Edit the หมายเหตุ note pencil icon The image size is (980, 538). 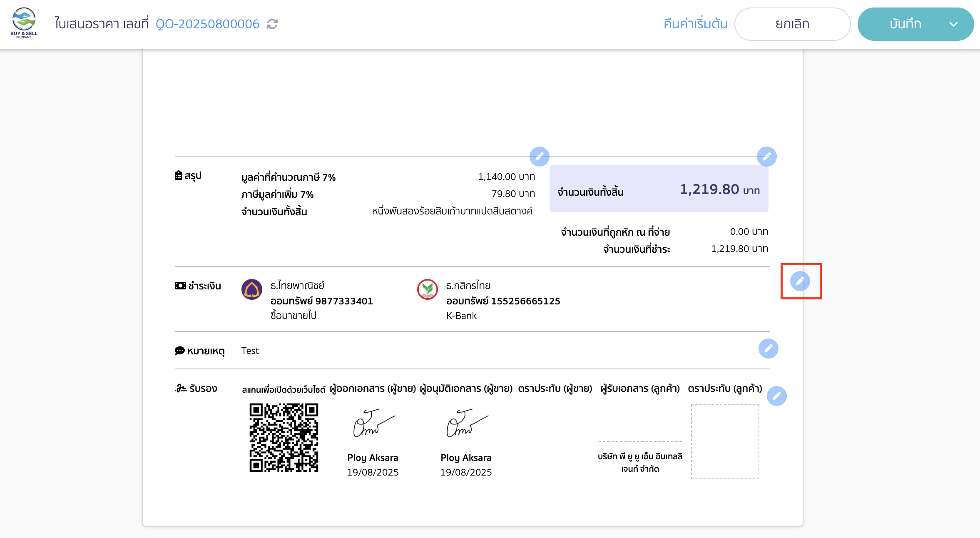click(768, 349)
